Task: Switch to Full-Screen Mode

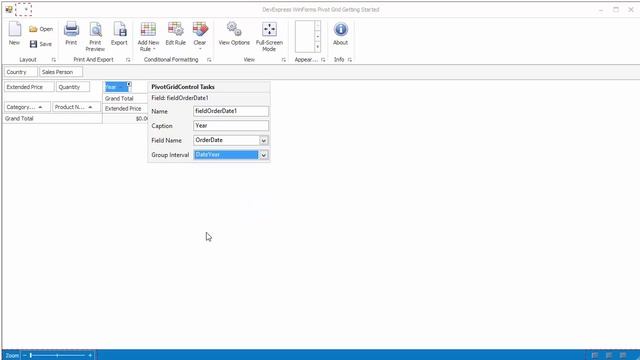Action: pyautogui.click(x=269, y=36)
